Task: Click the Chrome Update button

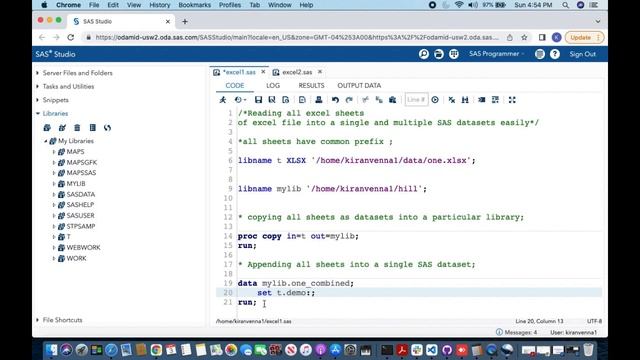Action: pyautogui.click(x=584, y=37)
